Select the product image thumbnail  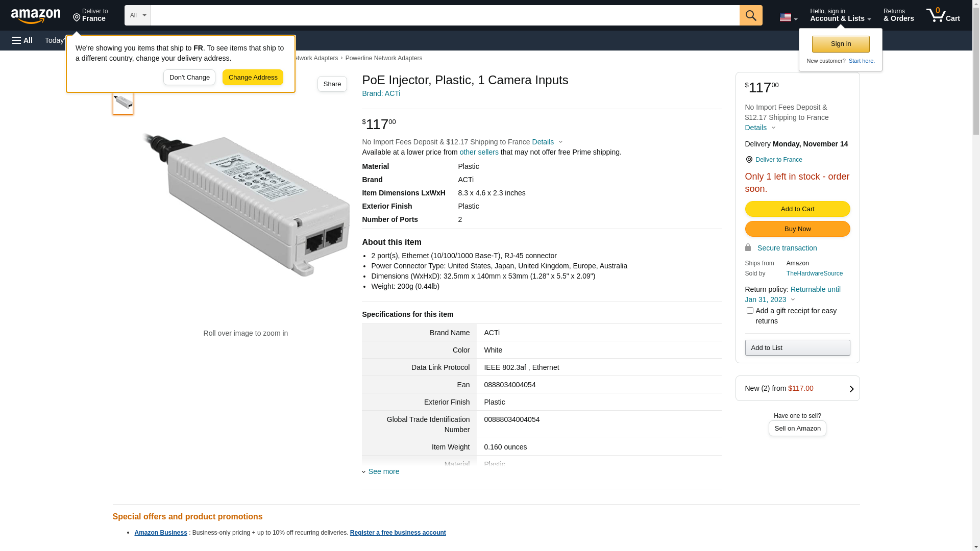(123, 103)
